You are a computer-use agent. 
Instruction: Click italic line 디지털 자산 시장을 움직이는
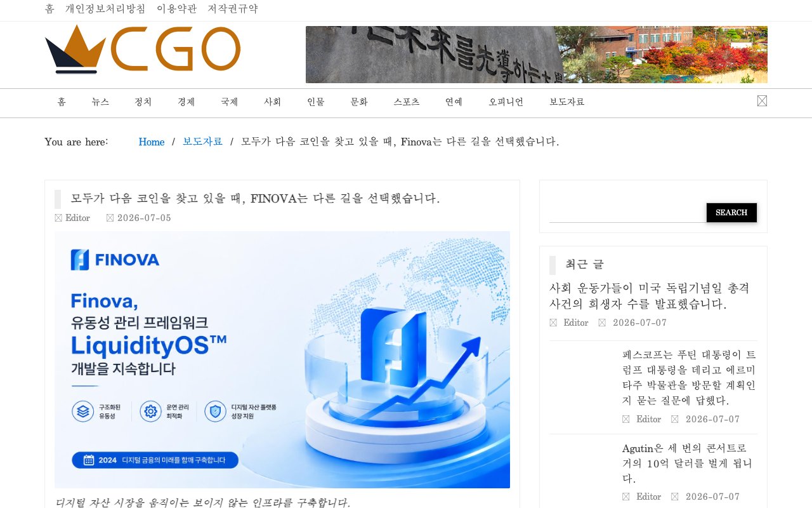pyautogui.click(x=202, y=503)
